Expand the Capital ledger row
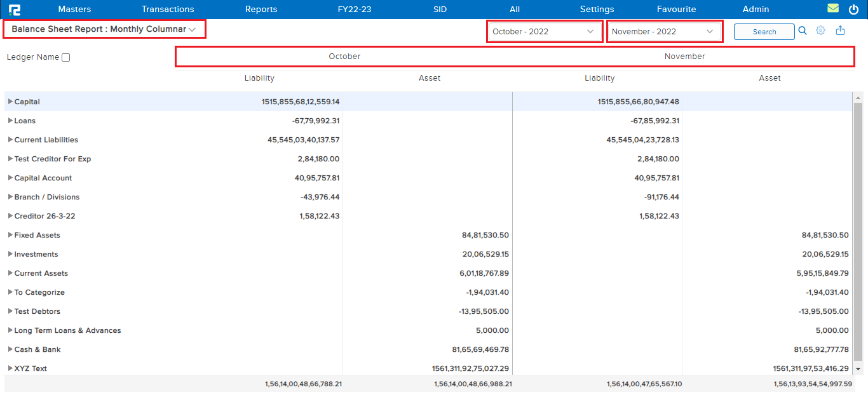The height and width of the screenshot is (397, 868). [10, 102]
